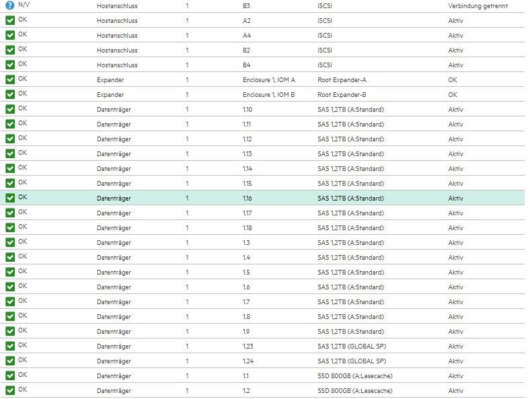Select the Hostanschluss A4 location cell
Image resolution: width=532 pixels, height=399 pixels.
pos(247,36)
